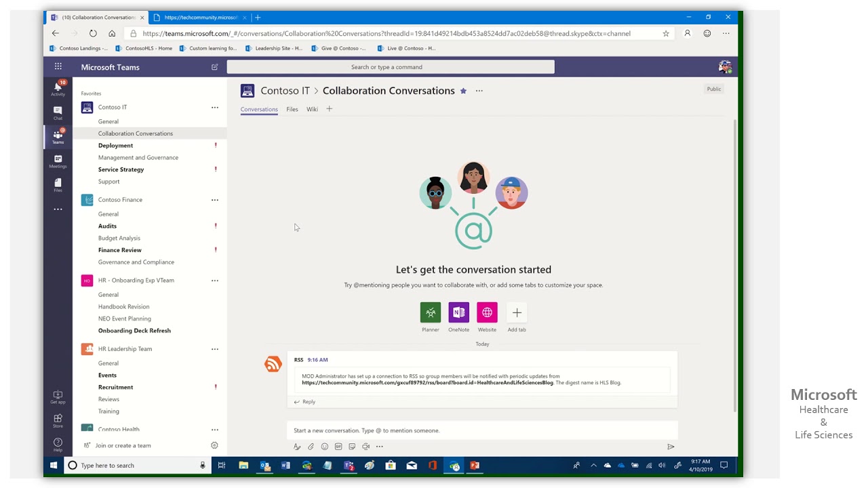
Task: Switch to the Wiki tab
Action: pyautogui.click(x=312, y=109)
